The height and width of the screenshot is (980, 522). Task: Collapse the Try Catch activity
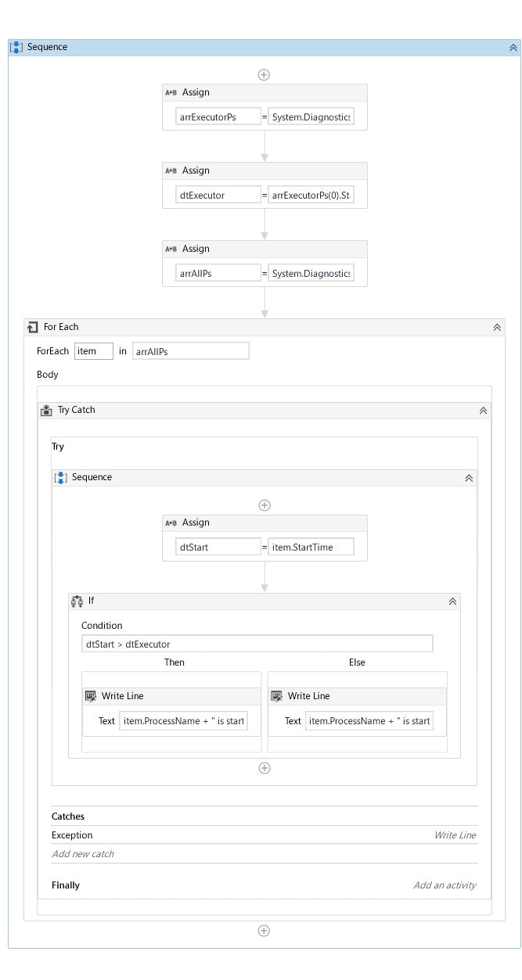coord(484,411)
